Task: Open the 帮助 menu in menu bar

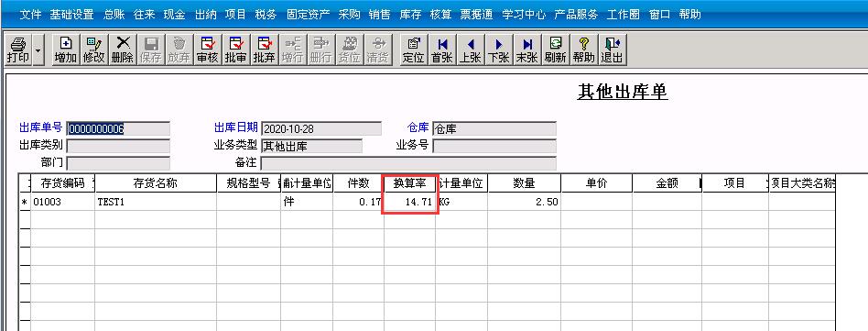Action: click(689, 15)
